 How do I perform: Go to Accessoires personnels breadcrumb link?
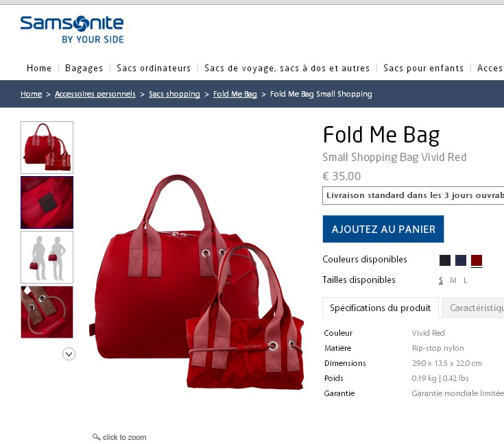[95, 94]
